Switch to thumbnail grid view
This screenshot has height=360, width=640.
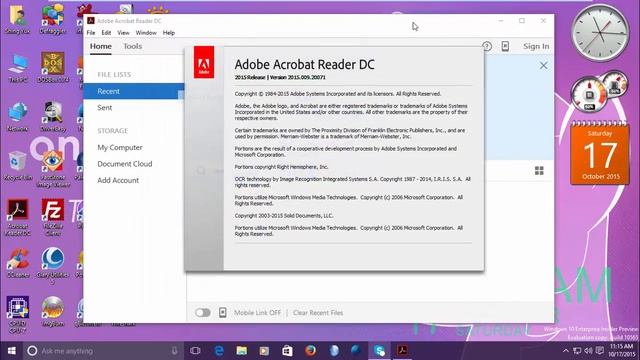pos(539,171)
